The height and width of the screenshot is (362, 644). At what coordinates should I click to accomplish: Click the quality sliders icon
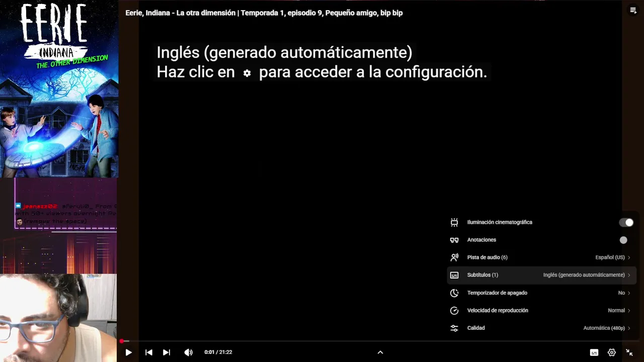pyautogui.click(x=454, y=328)
